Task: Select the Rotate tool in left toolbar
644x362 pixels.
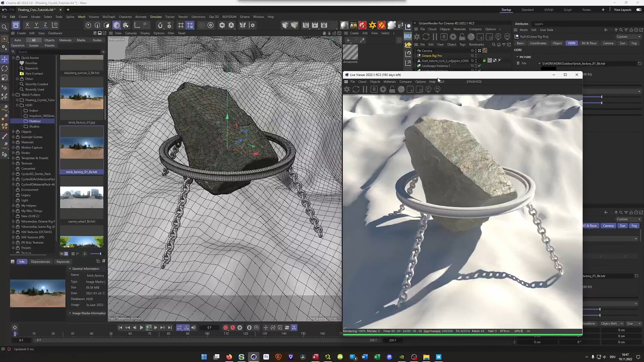Action: pyautogui.click(x=5, y=68)
